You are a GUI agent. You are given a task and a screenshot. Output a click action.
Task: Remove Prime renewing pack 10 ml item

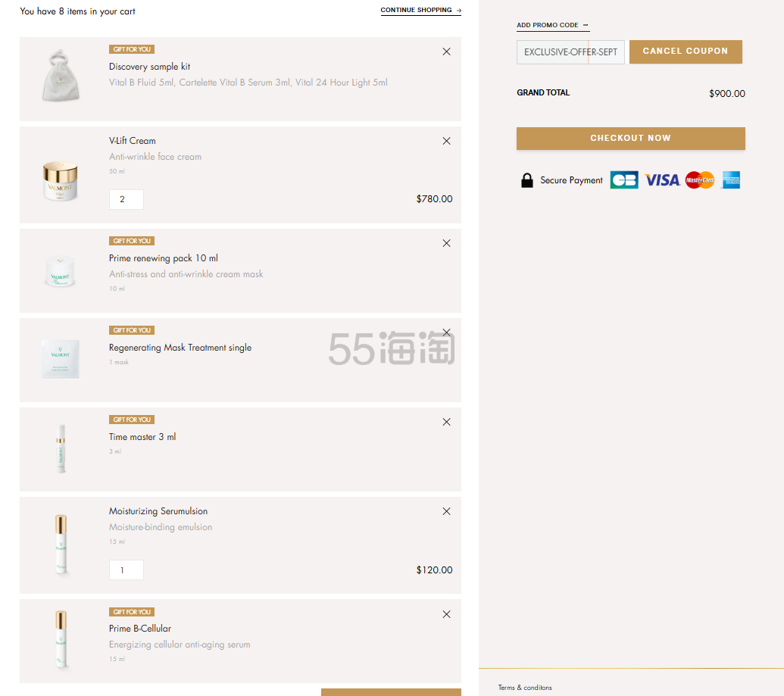[446, 243]
